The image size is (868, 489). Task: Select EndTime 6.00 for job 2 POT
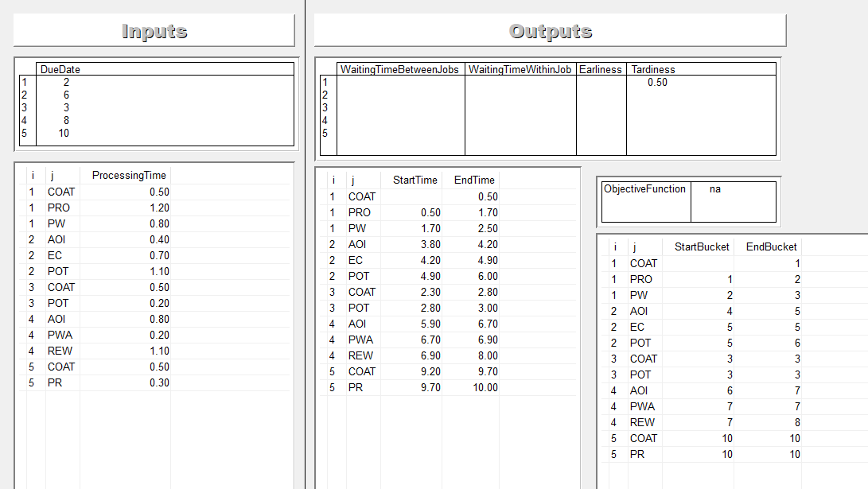point(488,276)
